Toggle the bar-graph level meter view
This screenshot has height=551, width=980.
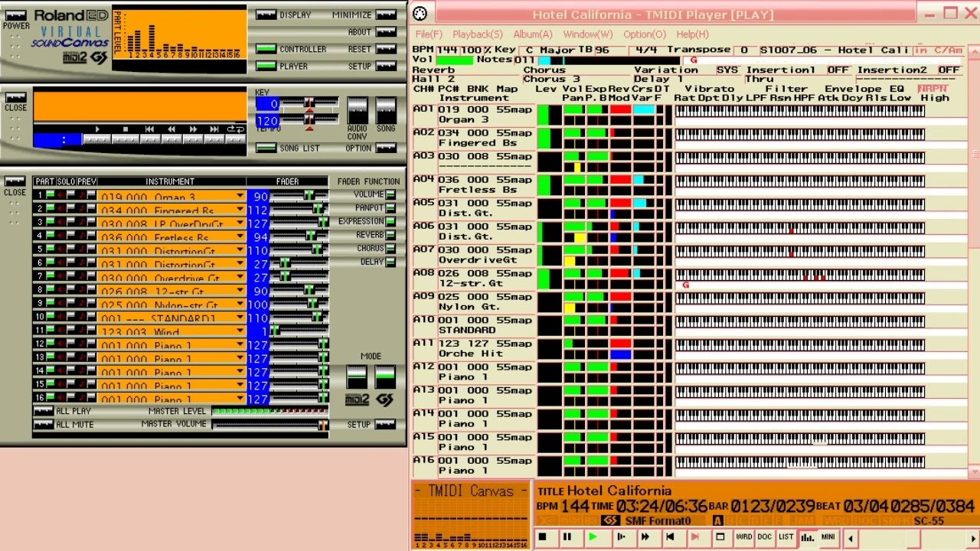click(x=807, y=537)
